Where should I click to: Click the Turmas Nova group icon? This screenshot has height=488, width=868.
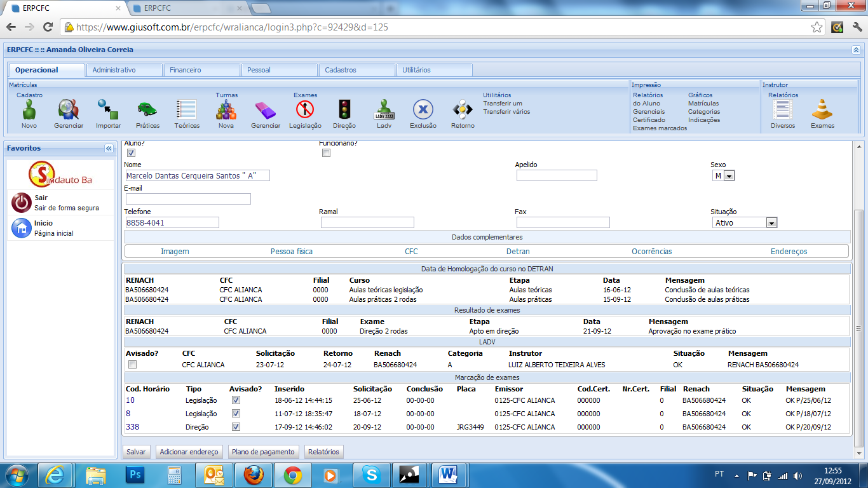click(x=226, y=110)
